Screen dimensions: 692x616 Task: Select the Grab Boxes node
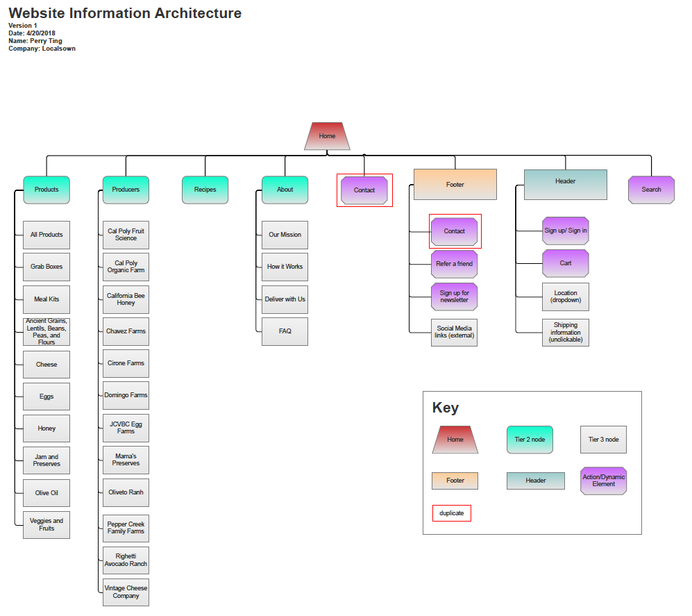(47, 267)
